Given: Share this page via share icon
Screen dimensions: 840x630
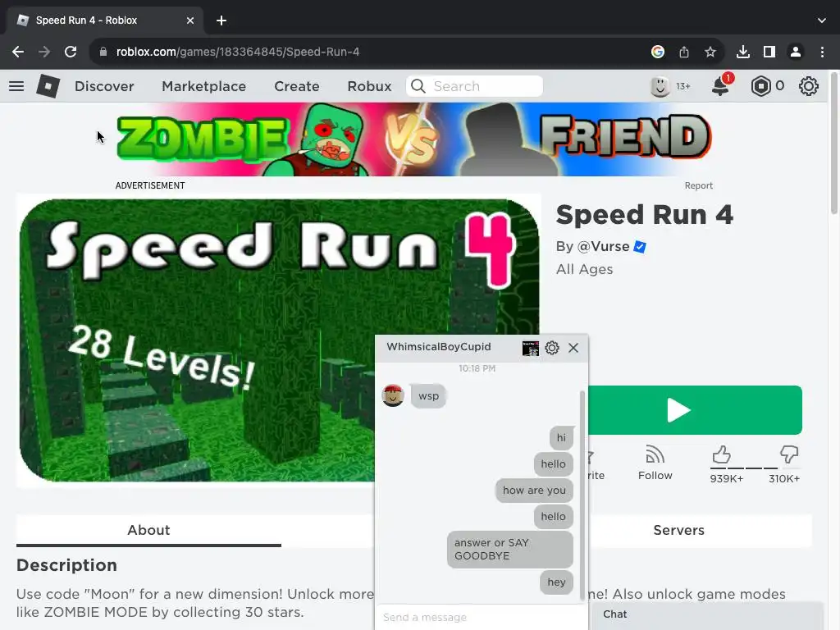Looking at the screenshot, I should click(x=684, y=52).
